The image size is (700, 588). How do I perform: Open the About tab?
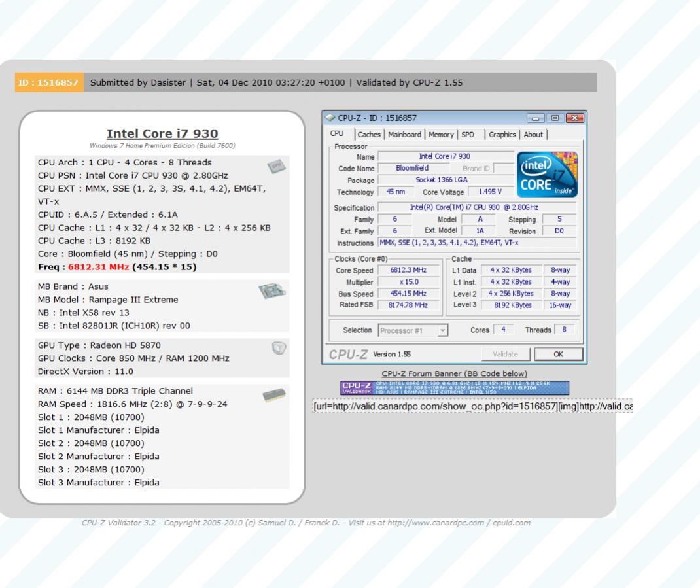click(533, 134)
